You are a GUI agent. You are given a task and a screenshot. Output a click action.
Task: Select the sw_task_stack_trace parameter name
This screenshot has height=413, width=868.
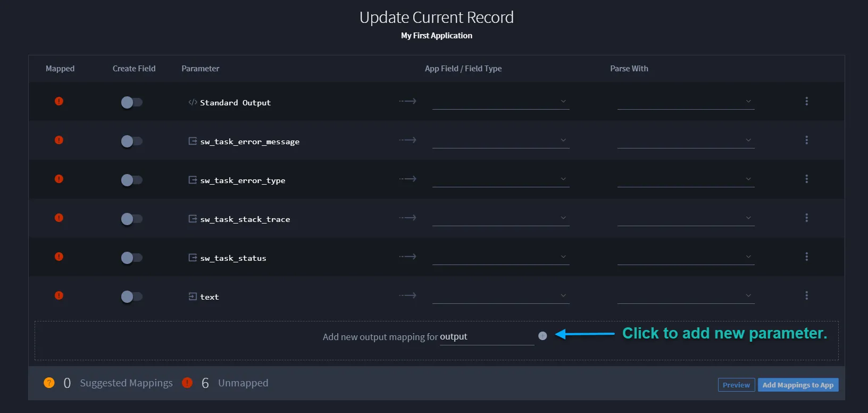pos(245,219)
